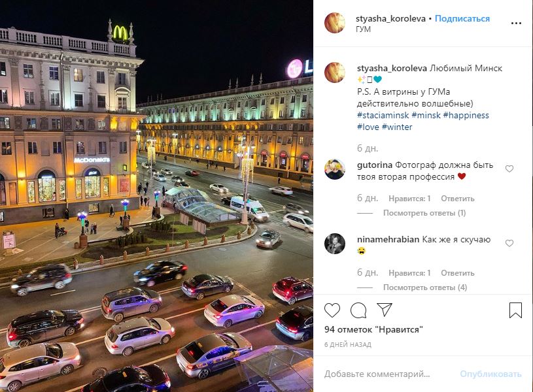
Task: Open comments via speech bubble icon
Action: tap(358, 310)
